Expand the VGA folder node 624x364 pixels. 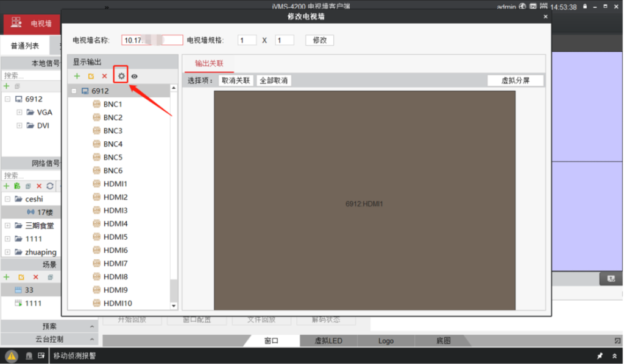tap(19, 112)
